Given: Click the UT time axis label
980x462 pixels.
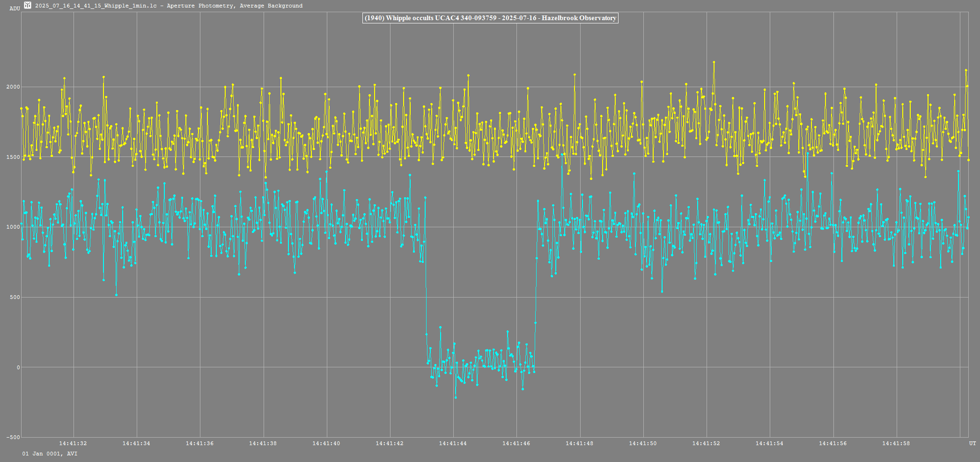Looking at the screenshot, I should click(973, 443).
